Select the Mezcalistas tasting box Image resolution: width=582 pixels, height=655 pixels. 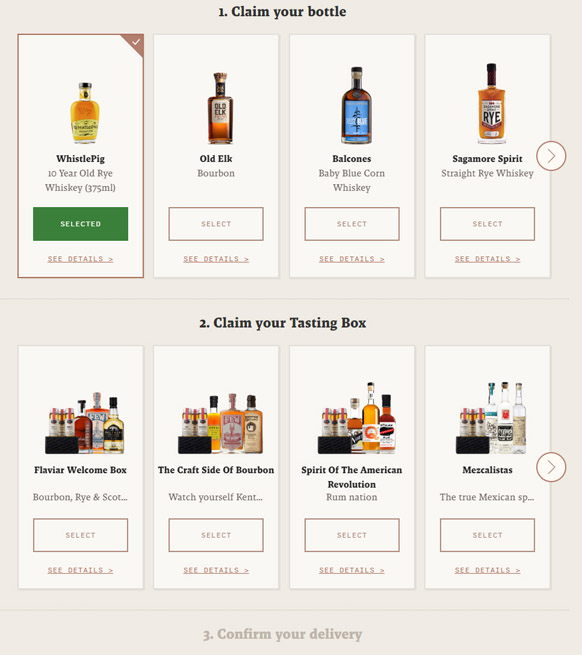(487, 535)
